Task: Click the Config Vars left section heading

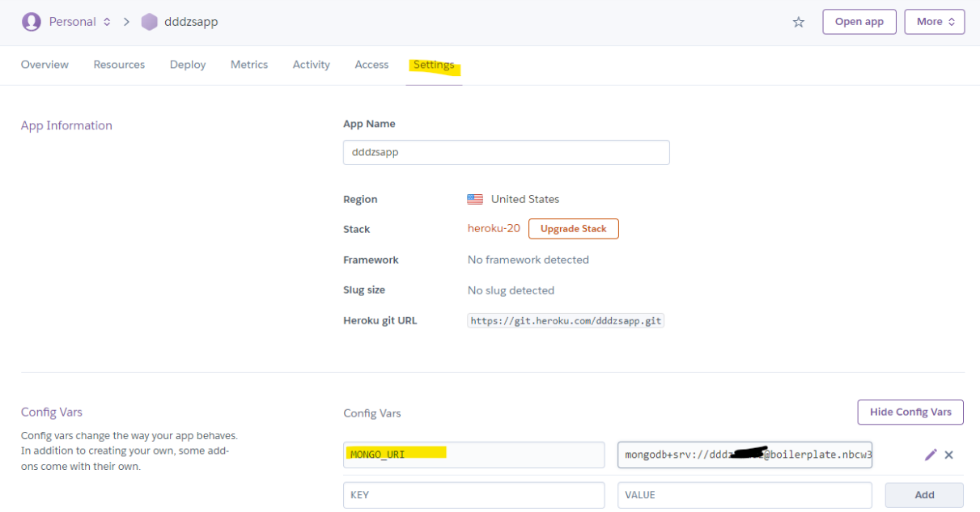Action: click(52, 413)
